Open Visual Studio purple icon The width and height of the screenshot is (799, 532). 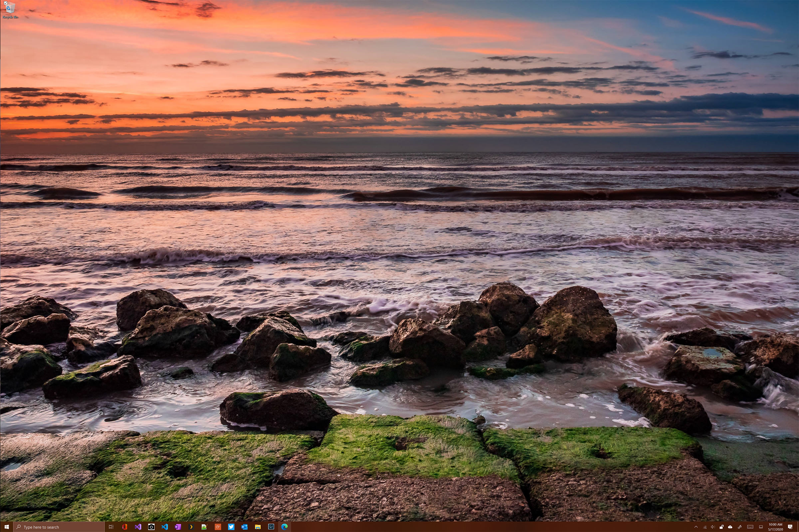[138, 527]
